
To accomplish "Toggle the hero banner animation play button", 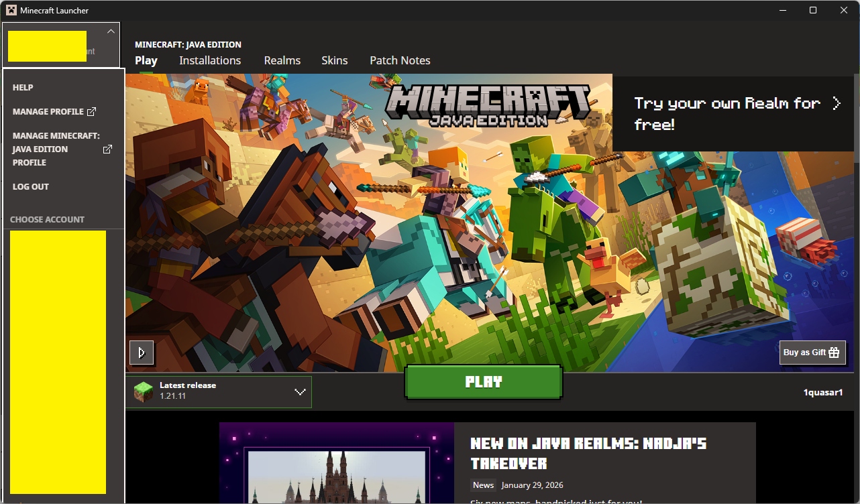I will pyautogui.click(x=142, y=353).
